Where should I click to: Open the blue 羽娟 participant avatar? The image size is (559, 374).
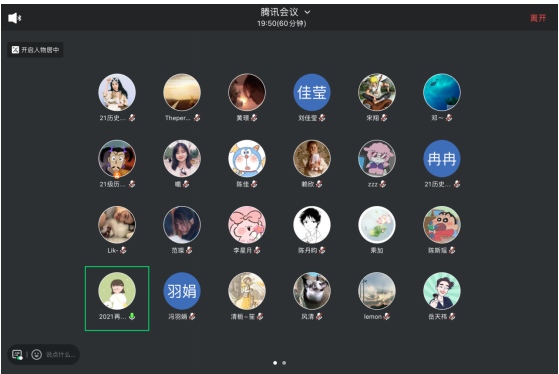click(x=182, y=291)
